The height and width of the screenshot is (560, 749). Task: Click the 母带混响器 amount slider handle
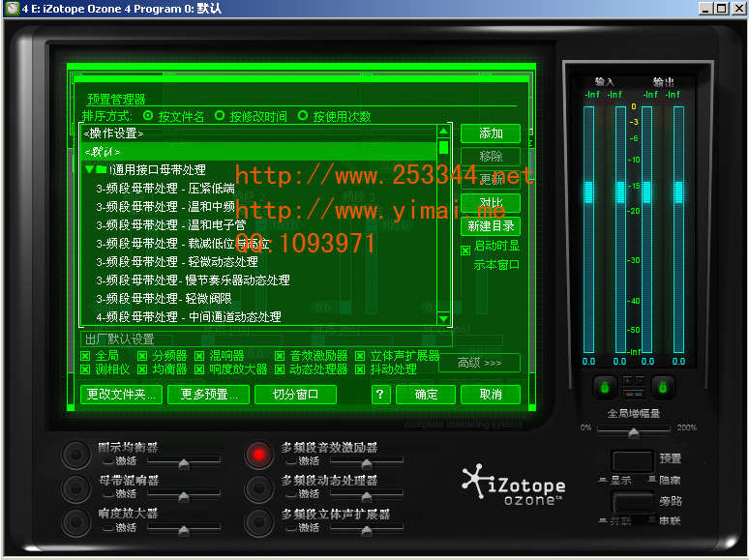[184, 497]
